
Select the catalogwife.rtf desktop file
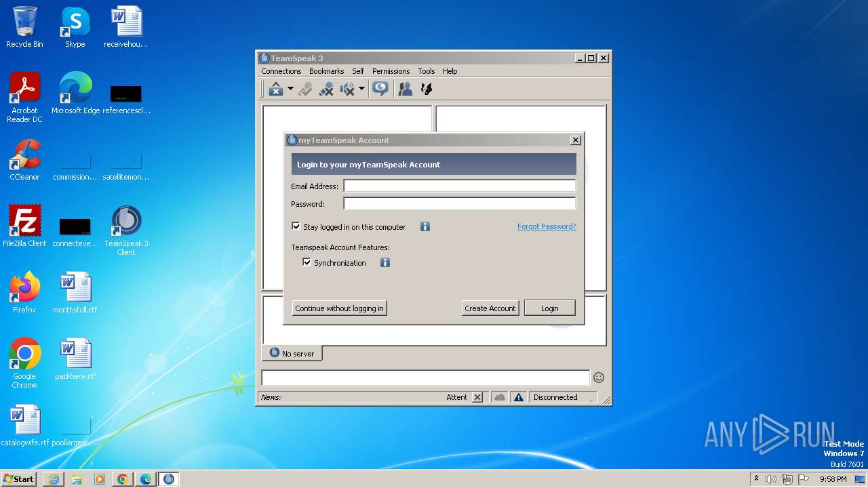point(24,425)
